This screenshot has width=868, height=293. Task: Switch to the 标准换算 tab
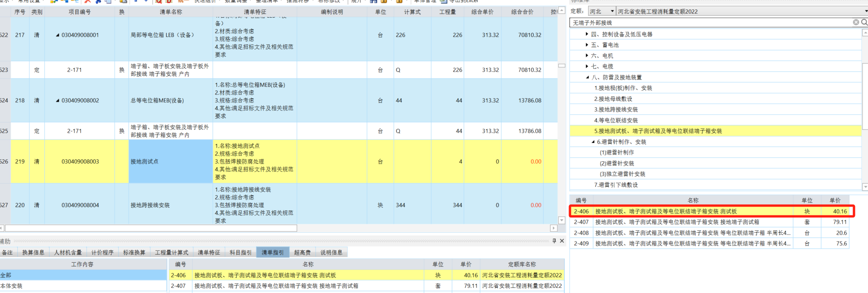coord(134,252)
